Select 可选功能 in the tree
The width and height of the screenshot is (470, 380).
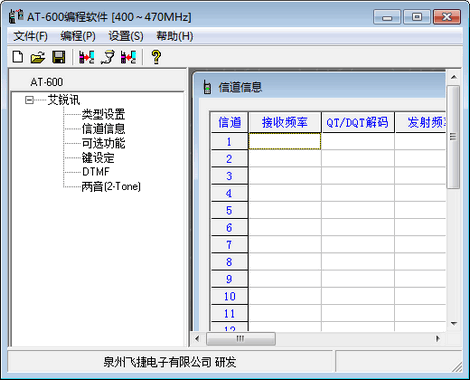tap(103, 143)
